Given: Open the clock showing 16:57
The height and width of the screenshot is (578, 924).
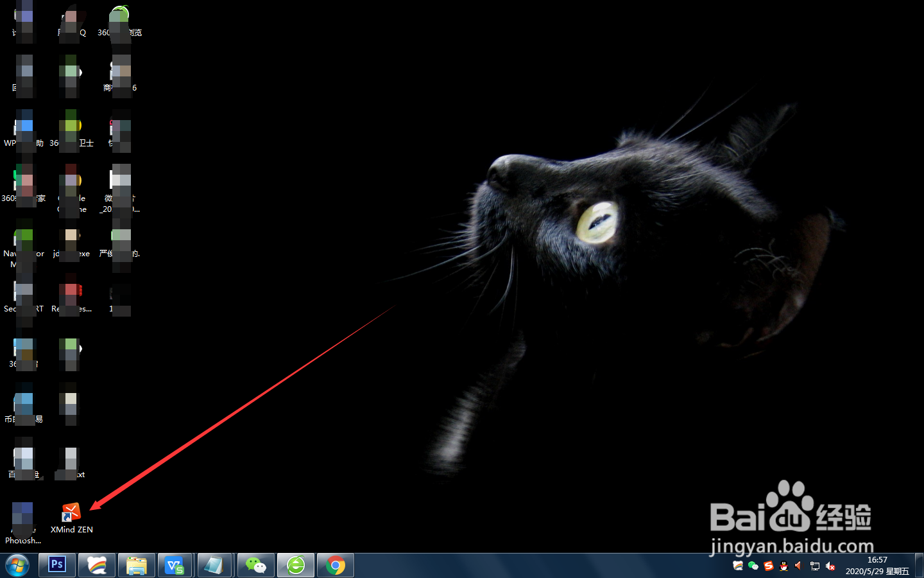Looking at the screenshot, I should pos(877,565).
